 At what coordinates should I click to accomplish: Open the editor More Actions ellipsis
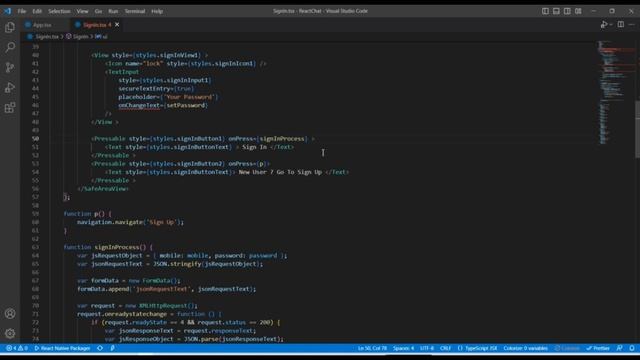coord(632,24)
